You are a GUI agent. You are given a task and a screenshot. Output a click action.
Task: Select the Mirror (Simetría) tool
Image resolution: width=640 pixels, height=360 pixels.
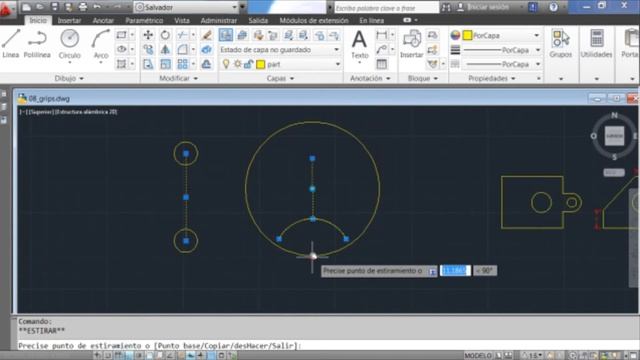(165, 50)
